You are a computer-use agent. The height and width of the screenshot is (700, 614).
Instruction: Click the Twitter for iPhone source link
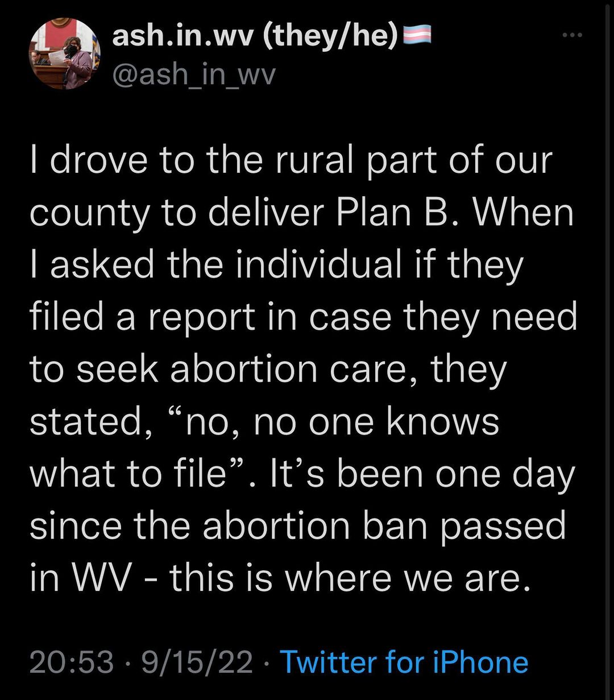tap(404, 662)
